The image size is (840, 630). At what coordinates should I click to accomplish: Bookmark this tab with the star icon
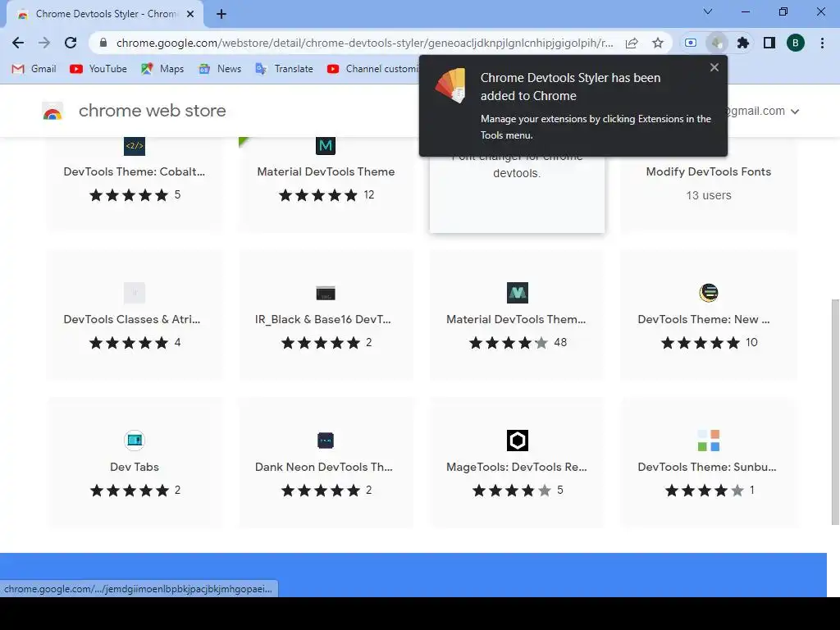click(658, 43)
